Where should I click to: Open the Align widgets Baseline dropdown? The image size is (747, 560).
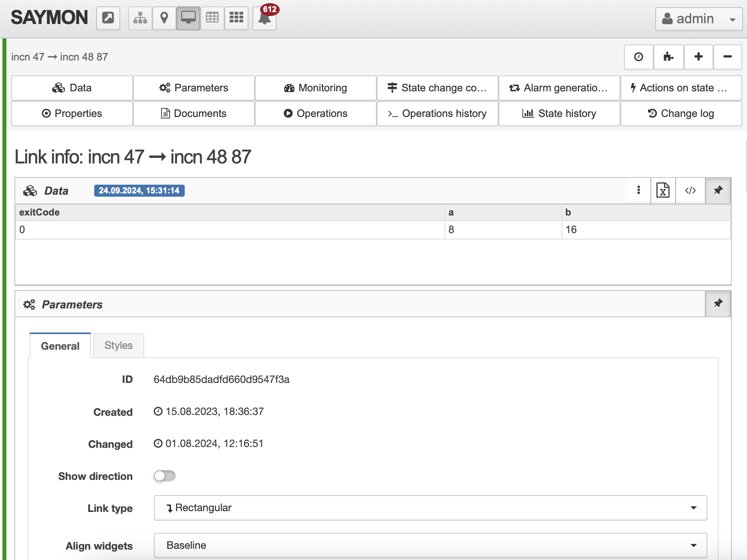coord(430,545)
